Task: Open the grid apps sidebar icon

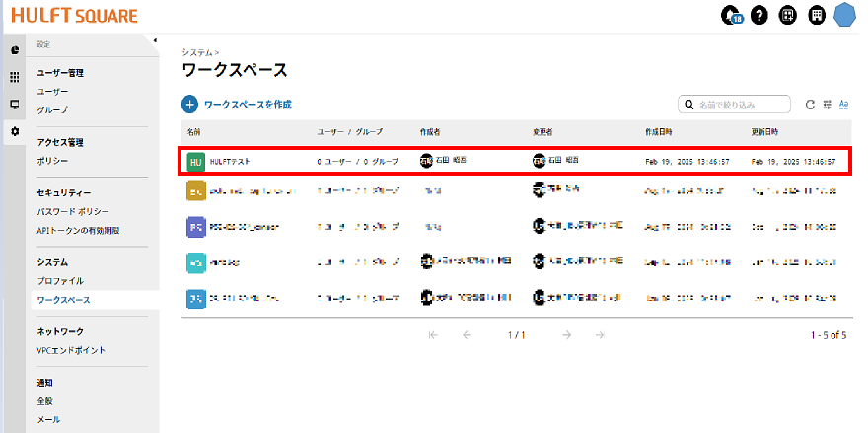Action: 15,77
